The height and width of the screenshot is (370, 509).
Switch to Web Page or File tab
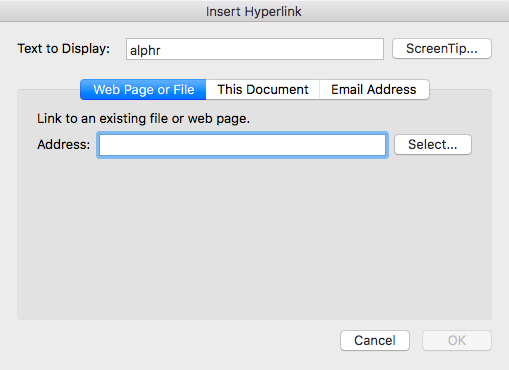tap(143, 90)
